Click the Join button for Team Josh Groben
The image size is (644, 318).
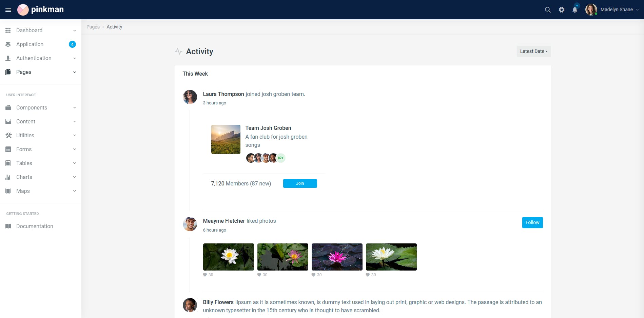coord(300,183)
